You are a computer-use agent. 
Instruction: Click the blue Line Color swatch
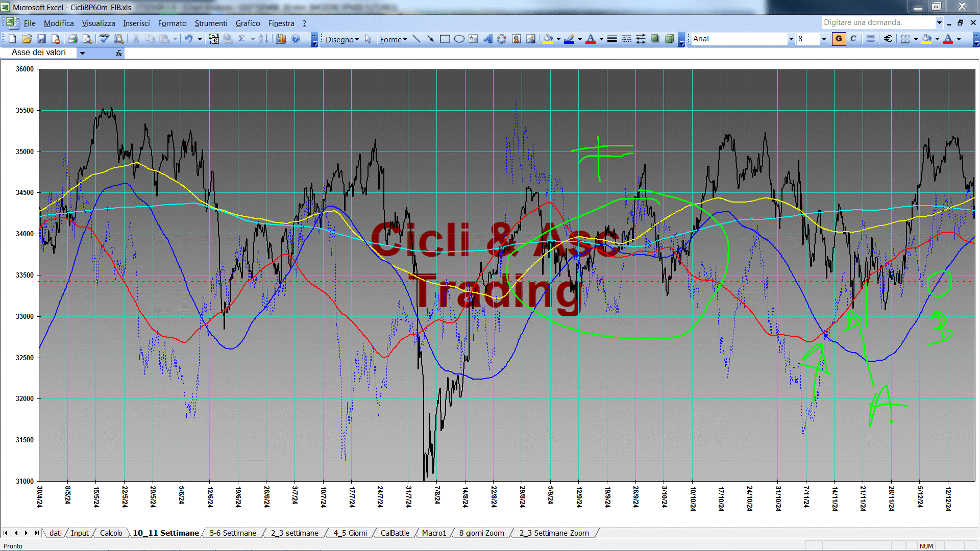point(570,39)
